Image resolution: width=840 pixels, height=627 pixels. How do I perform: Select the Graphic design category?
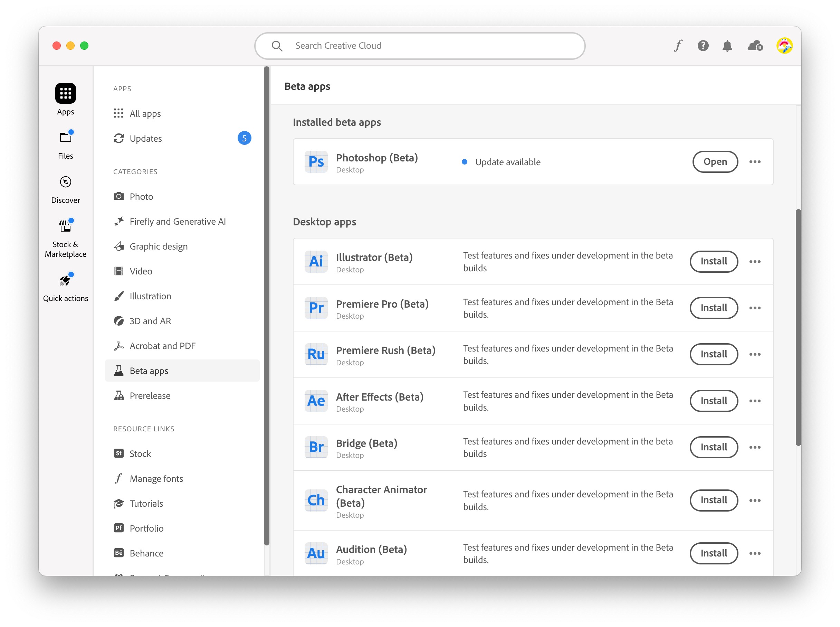point(182,246)
